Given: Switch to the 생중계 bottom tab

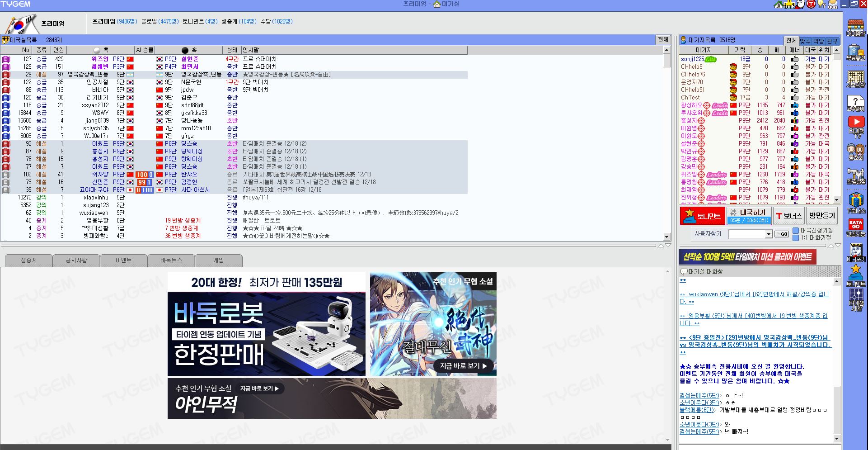Looking at the screenshot, I should [29, 261].
